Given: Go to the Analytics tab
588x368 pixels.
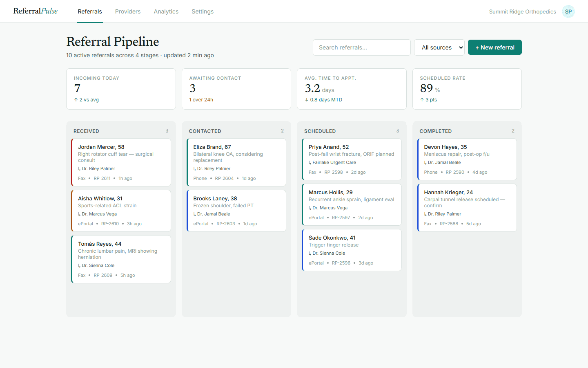Looking at the screenshot, I should pyautogui.click(x=166, y=11).
